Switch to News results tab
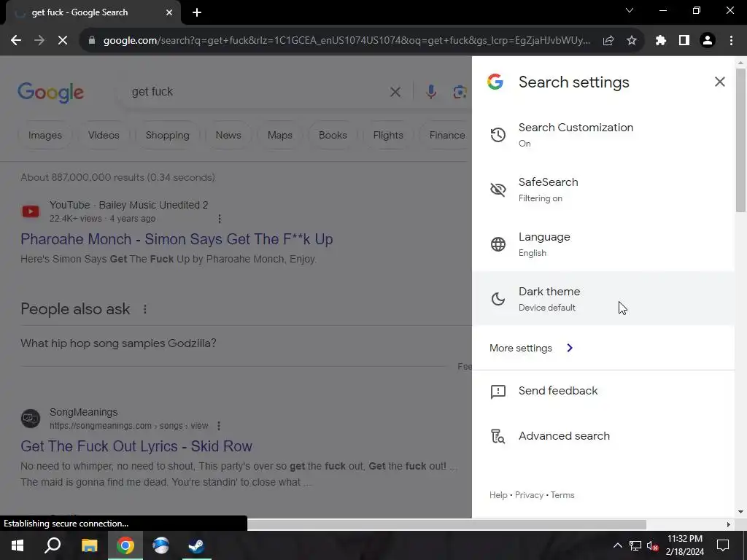The image size is (747, 560). tap(228, 135)
